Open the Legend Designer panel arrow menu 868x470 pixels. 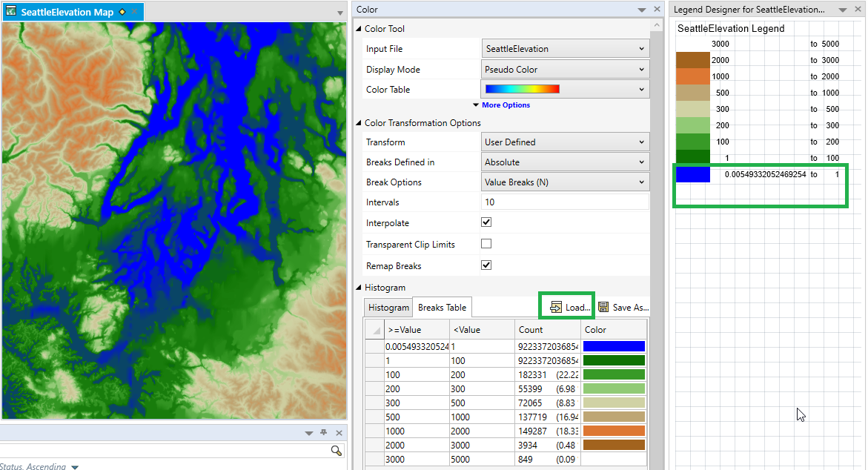[x=844, y=9]
